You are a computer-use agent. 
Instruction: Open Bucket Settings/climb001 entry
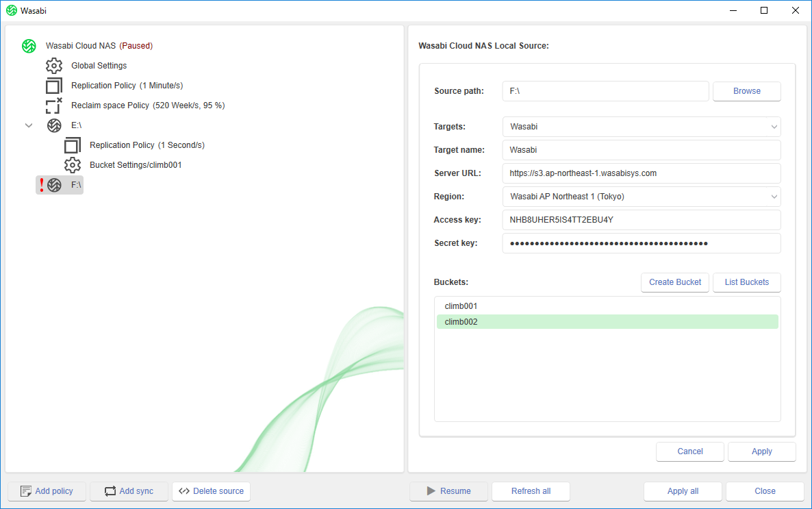[x=136, y=165]
